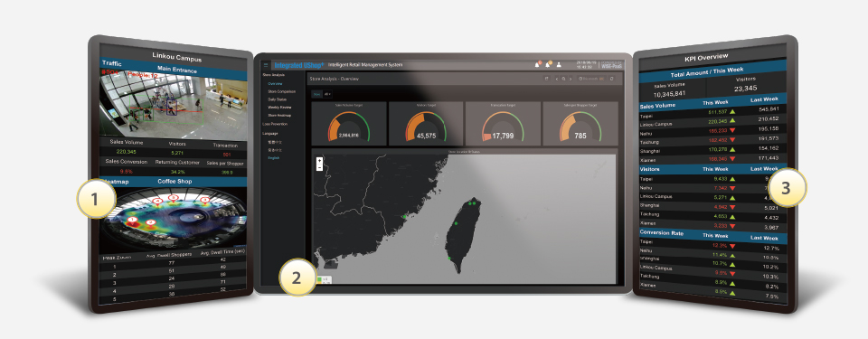Select Overview in the sidebar
Viewport: 868px width, 339px height.
275,84
